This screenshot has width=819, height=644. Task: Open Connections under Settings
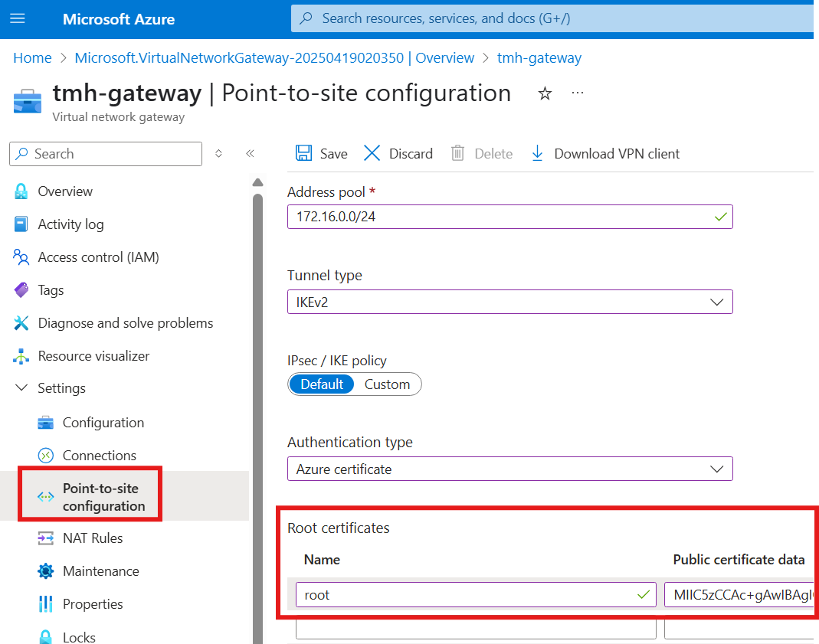click(x=100, y=456)
